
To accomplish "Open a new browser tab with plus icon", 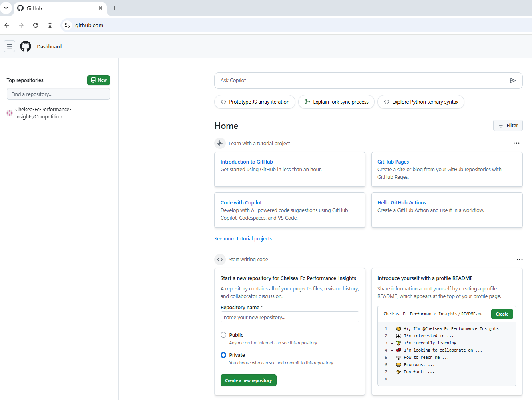I will [115, 8].
